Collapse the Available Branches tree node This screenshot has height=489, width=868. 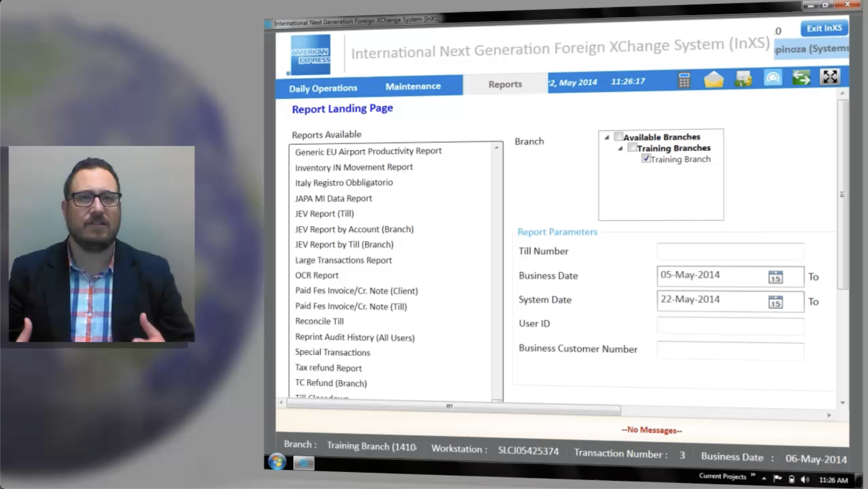(x=607, y=137)
